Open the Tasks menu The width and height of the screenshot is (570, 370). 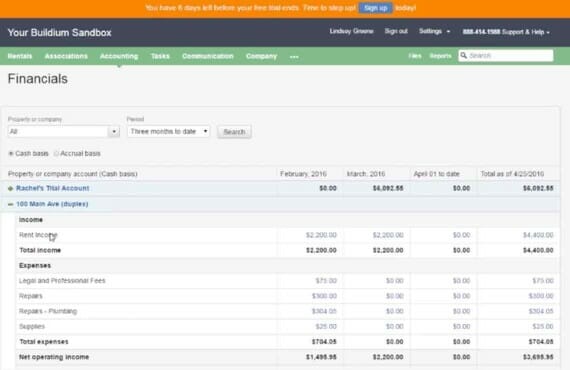pos(160,56)
